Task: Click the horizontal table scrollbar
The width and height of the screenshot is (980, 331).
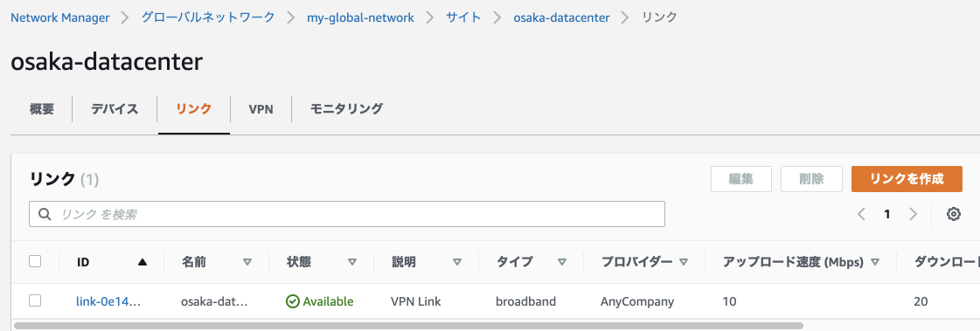Action: (x=408, y=326)
